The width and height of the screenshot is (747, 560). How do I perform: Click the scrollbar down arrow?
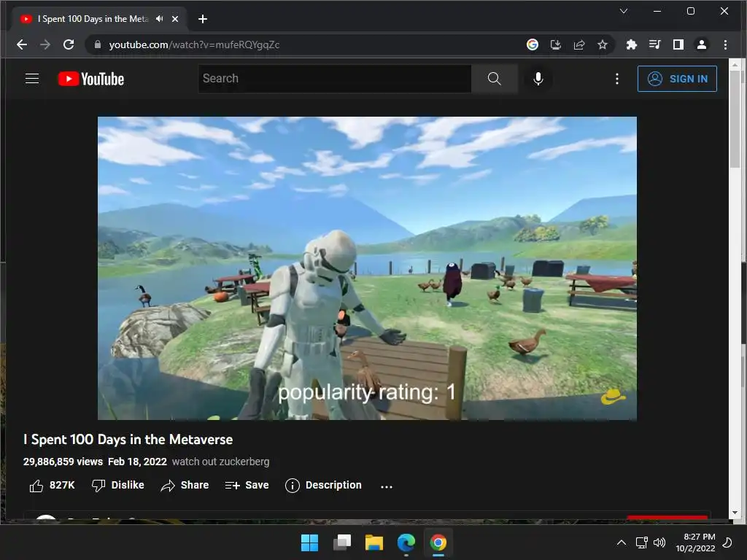click(x=735, y=513)
